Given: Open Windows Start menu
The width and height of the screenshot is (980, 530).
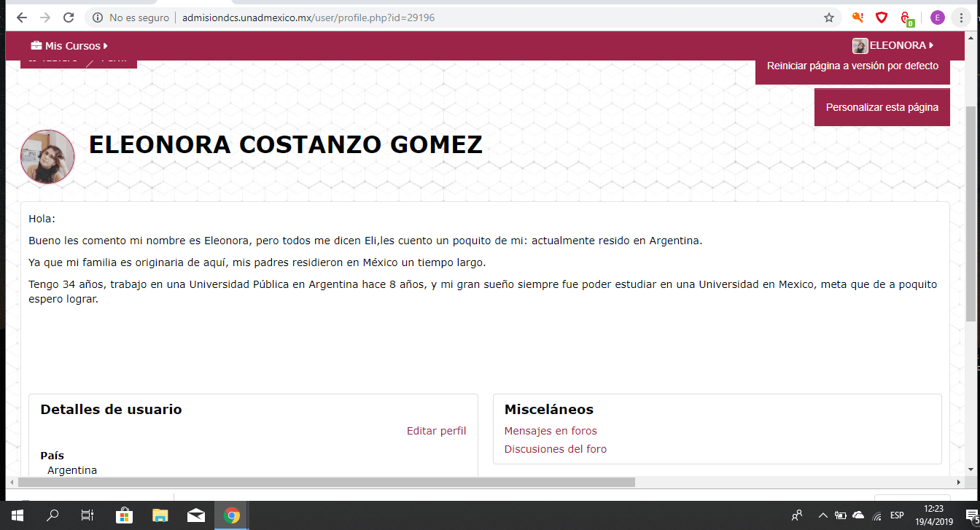Looking at the screenshot, I should coord(17,515).
